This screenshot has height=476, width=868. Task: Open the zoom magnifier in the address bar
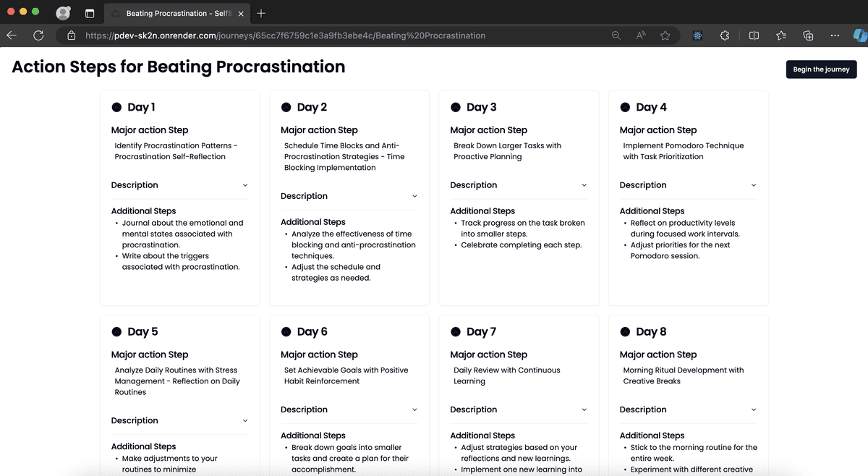tap(616, 35)
